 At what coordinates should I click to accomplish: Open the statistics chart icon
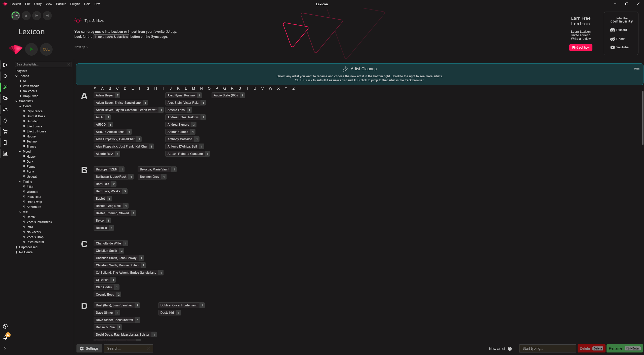pos(5,154)
